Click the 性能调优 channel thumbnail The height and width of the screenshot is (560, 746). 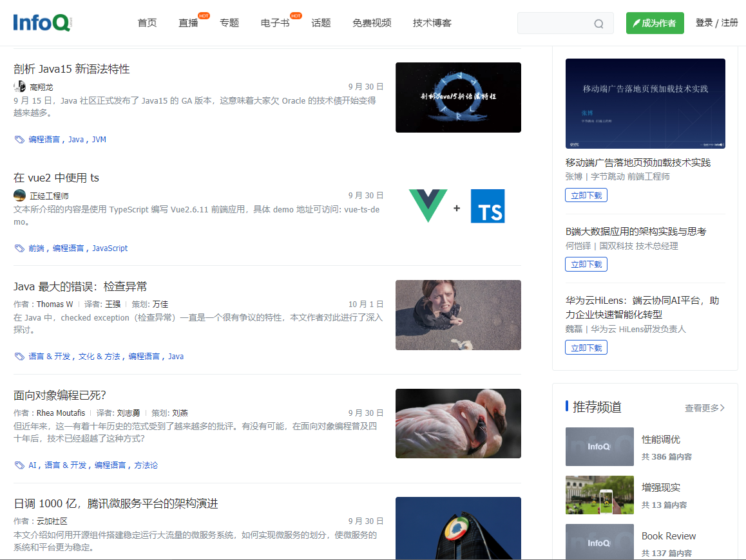pyautogui.click(x=600, y=447)
